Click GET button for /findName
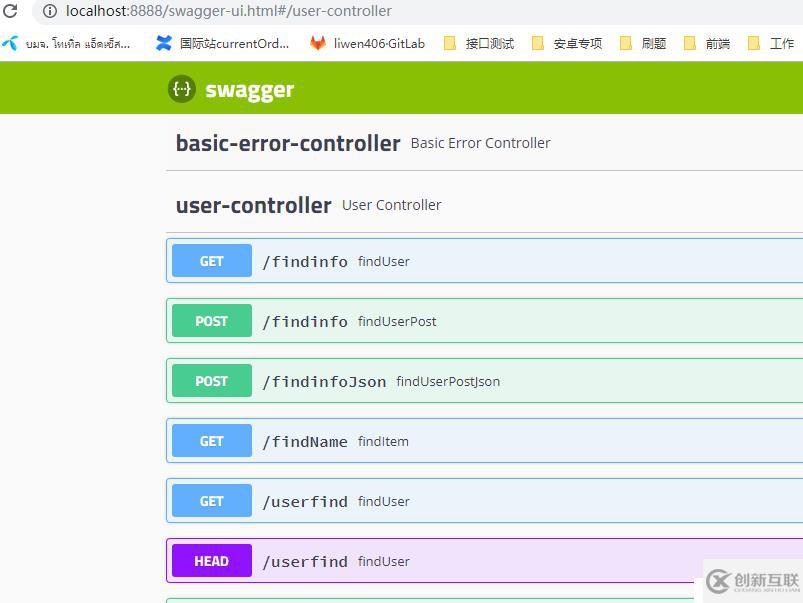 pyautogui.click(x=212, y=441)
